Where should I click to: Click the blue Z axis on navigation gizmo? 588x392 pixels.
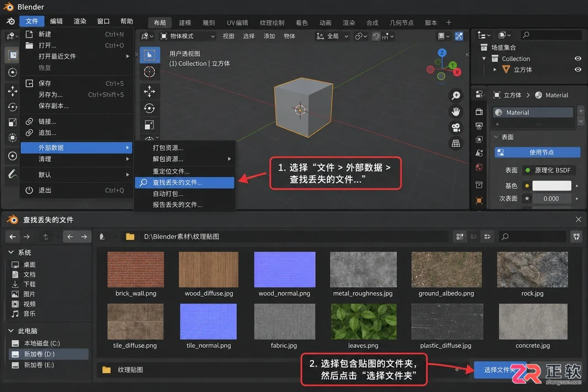tap(442, 52)
